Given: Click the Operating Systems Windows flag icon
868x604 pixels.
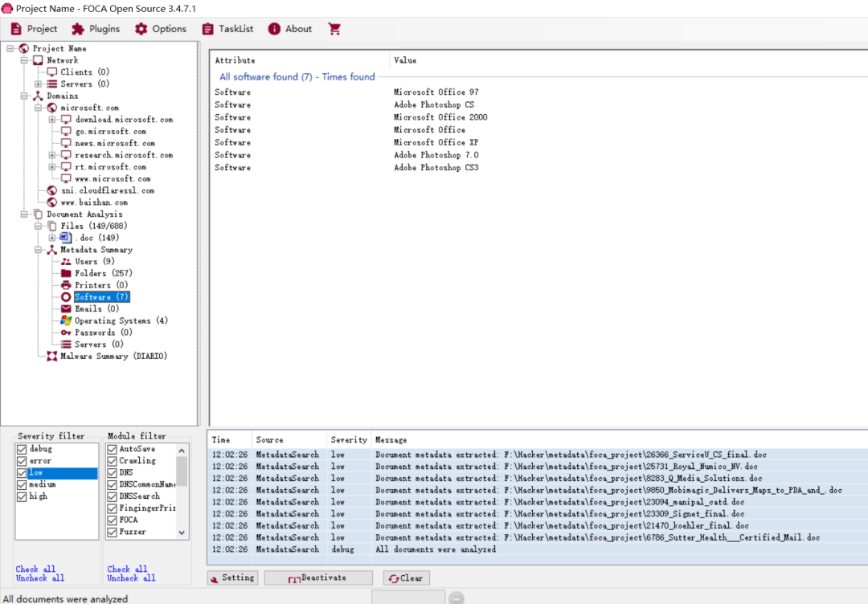Looking at the screenshot, I should (66, 320).
